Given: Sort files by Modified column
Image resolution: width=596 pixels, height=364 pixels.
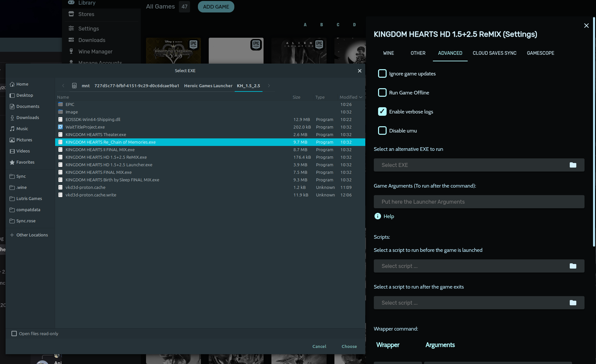Looking at the screenshot, I should pos(351,97).
